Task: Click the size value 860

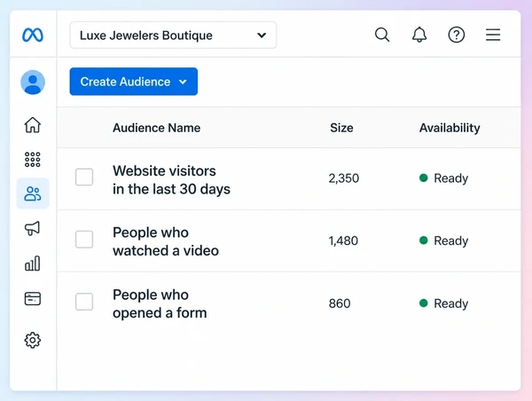Action: pyautogui.click(x=340, y=303)
